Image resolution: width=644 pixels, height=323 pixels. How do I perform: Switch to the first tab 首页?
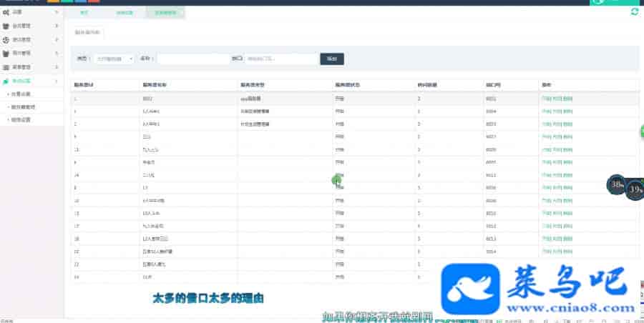[84, 13]
